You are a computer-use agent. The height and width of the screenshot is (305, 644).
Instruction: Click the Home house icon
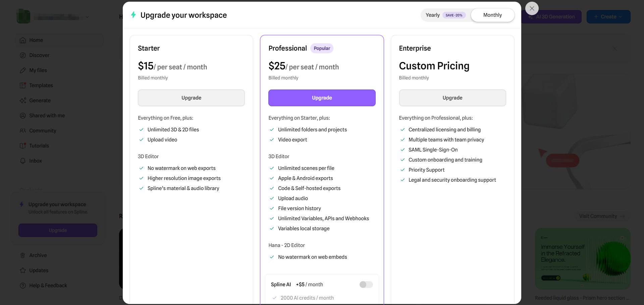click(23, 40)
